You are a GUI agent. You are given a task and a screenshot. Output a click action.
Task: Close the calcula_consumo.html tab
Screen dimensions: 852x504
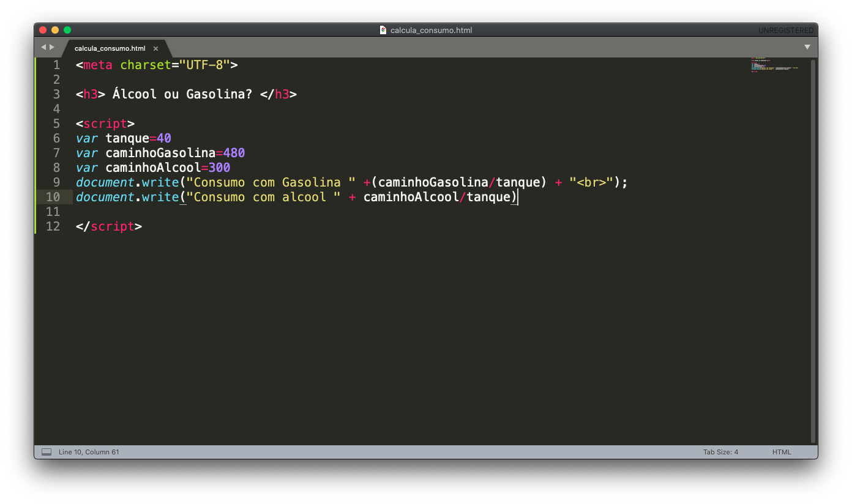click(x=155, y=48)
